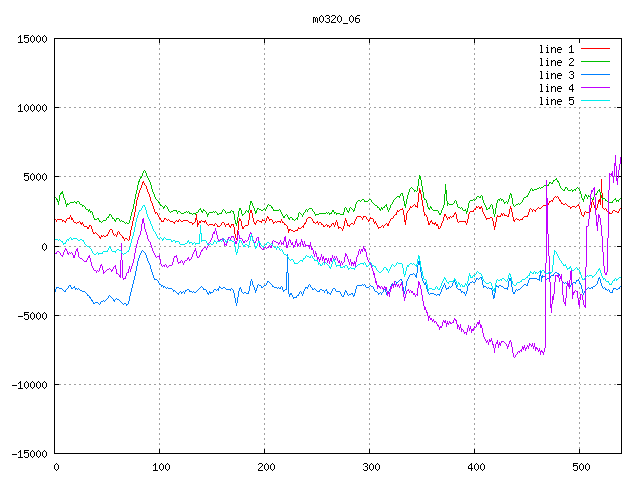The width and height of the screenshot is (640, 480).
Task: Click the 100 x-axis tick label
Action: click(160, 467)
